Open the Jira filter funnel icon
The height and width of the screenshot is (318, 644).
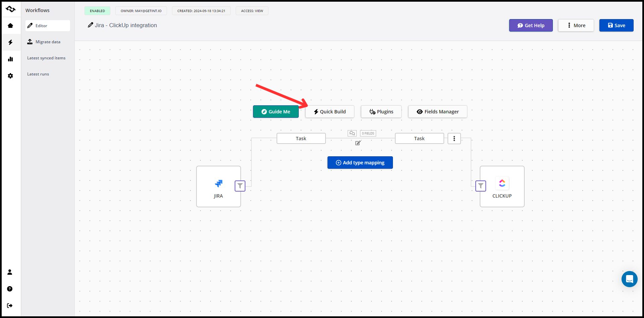click(240, 186)
